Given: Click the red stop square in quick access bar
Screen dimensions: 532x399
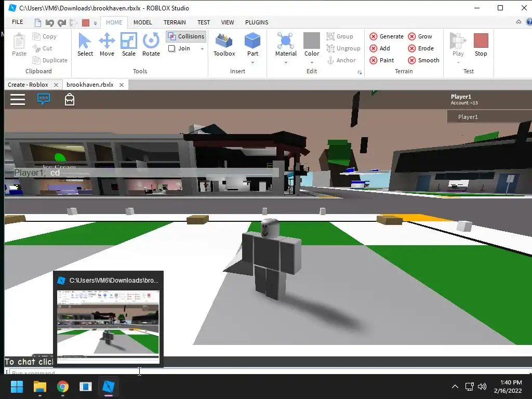Looking at the screenshot, I should click(x=86, y=23).
